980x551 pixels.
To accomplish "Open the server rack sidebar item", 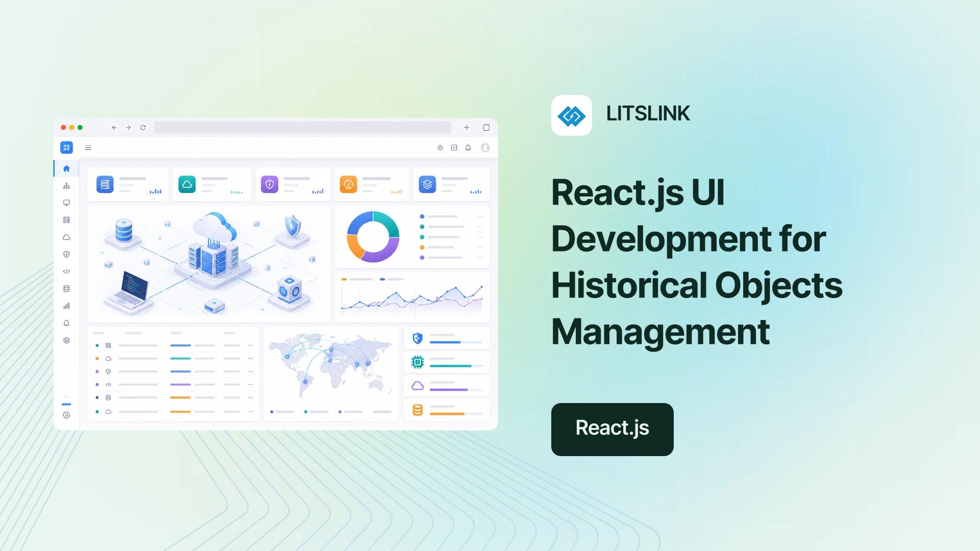I will tap(66, 220).
